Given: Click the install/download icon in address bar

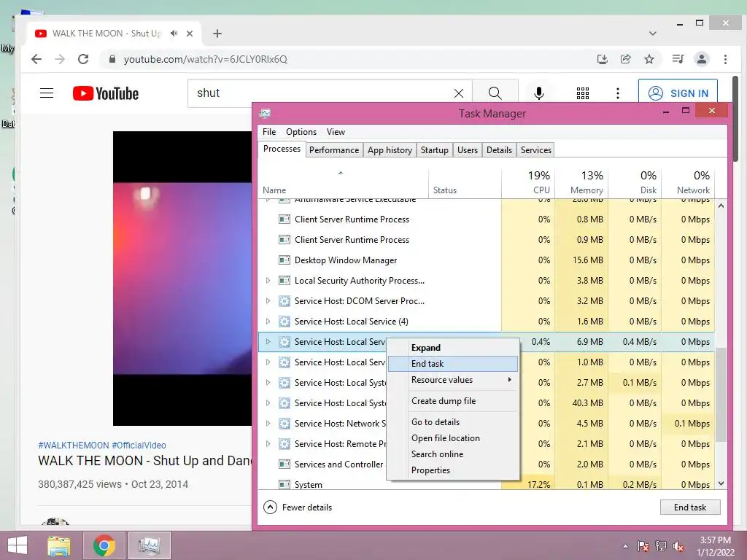Looking at the screenshot, I should [602, 59].
